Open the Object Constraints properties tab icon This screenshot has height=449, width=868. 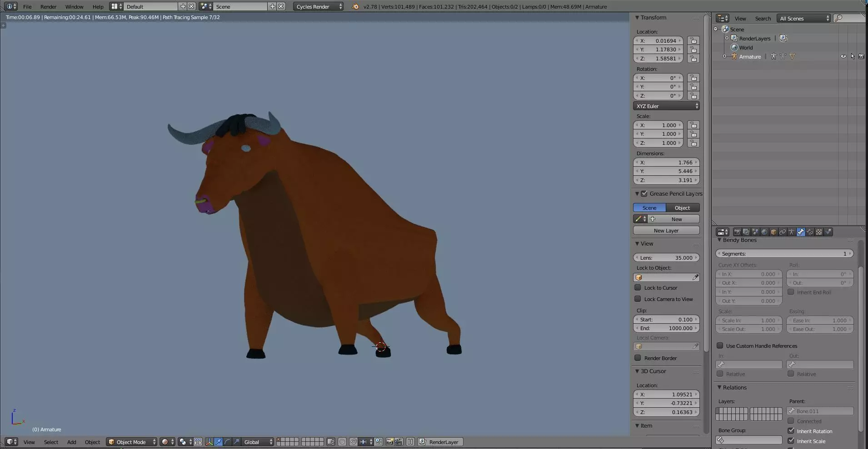coord(783,232)
